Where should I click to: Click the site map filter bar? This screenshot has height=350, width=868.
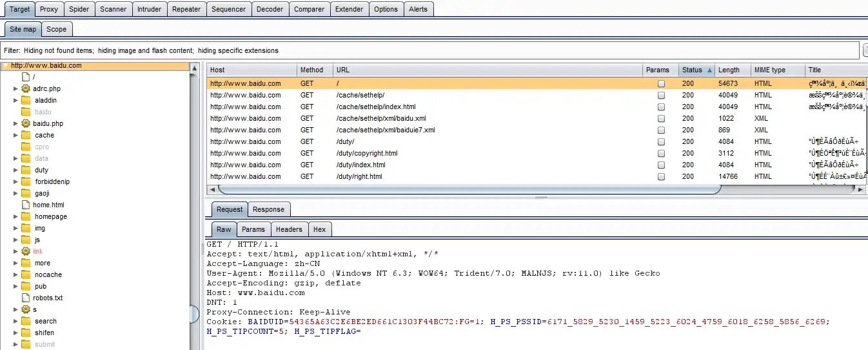pos(431,50)
